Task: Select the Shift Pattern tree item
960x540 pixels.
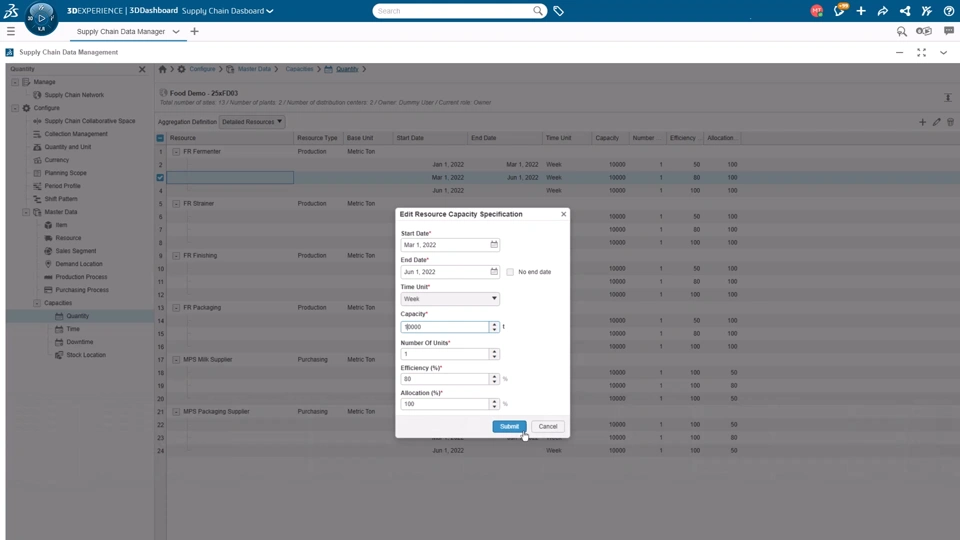Action: (61, 199)
